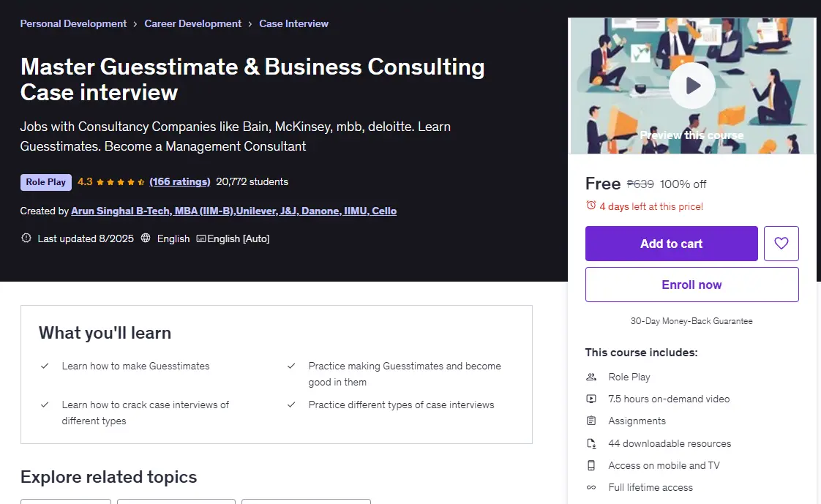Click the '4.3' rating number

coord(85,181)
